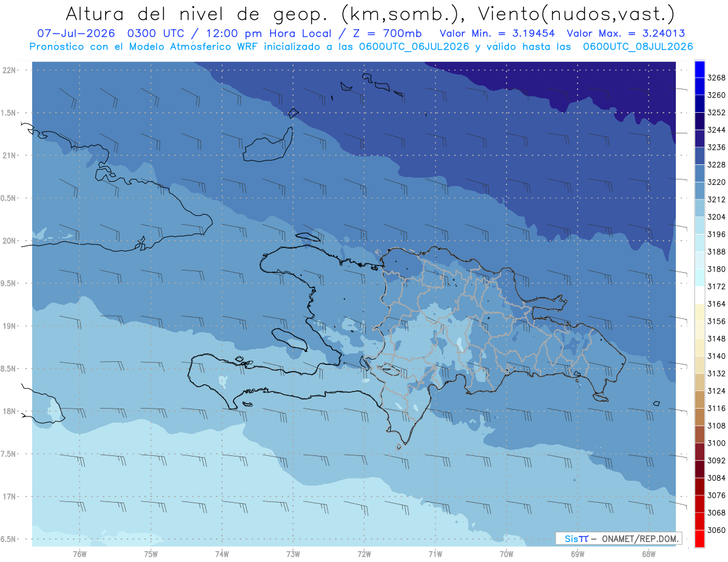Click the 3196 colorbar label
Viewport: 728px width, 562px height.
tap(716, 234)
